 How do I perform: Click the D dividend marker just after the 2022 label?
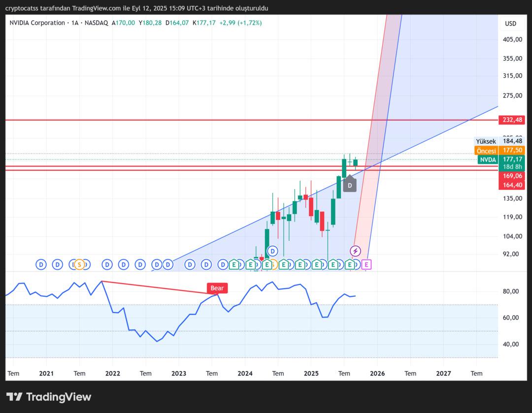click(x=124, y=264)
